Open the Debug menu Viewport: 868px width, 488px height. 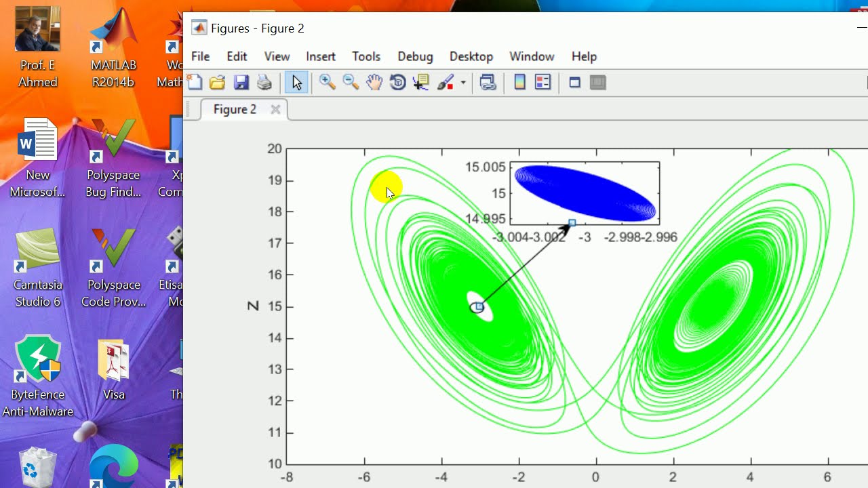point(415,56)
